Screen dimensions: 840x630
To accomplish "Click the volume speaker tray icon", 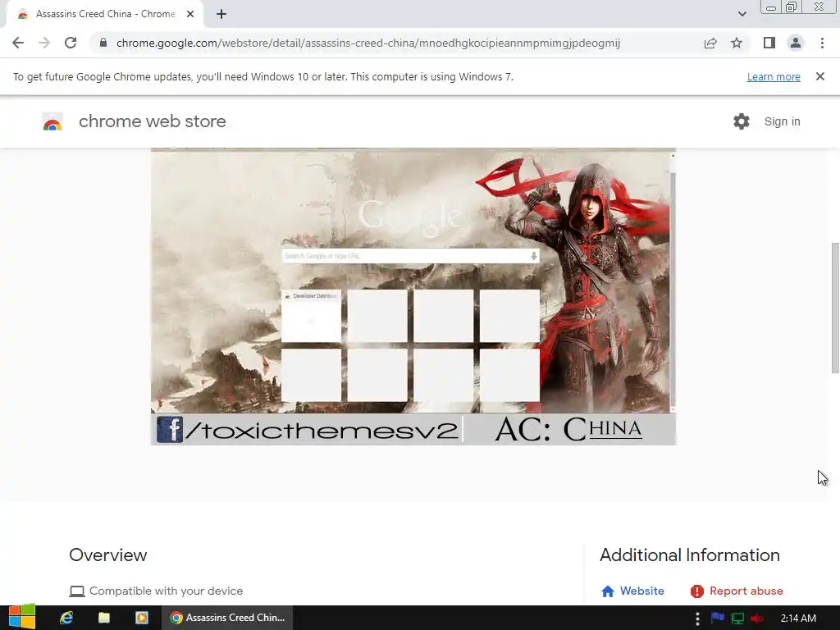I will coord(757,619).
